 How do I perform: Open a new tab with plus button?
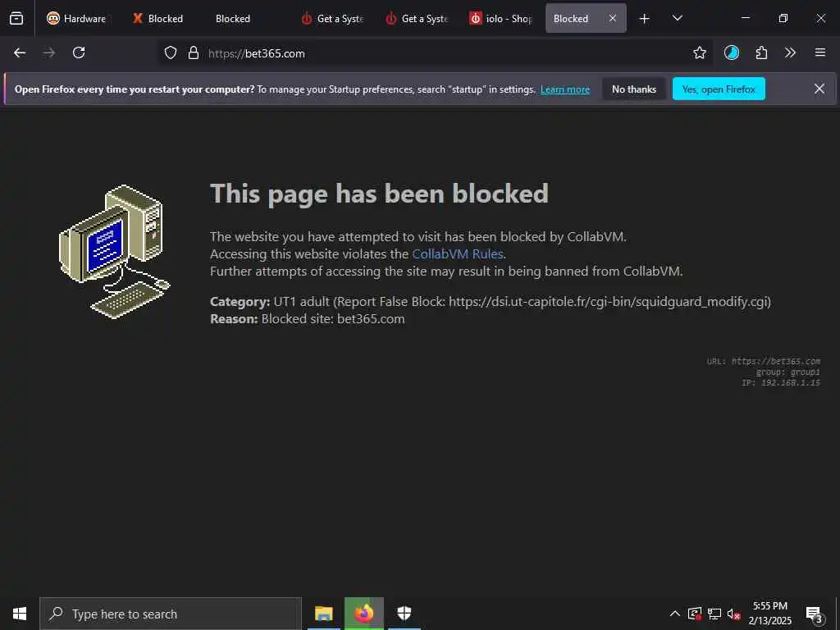(645, 19)
